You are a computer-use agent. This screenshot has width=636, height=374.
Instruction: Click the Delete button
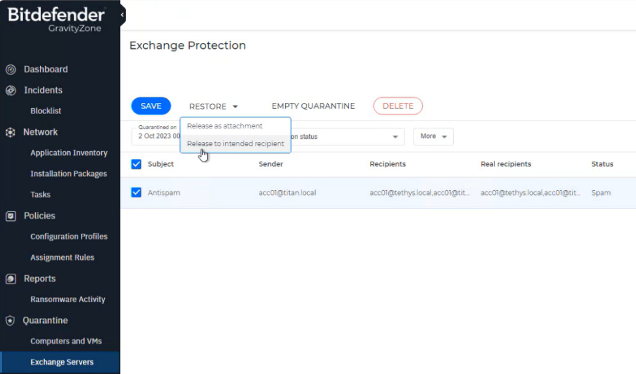click(x=398, y=106)
